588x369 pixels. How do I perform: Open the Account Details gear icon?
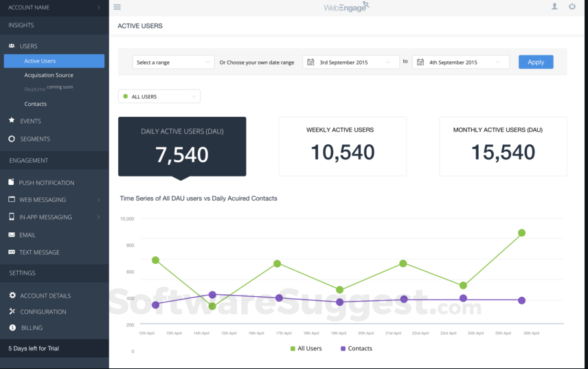pos(12,295)
